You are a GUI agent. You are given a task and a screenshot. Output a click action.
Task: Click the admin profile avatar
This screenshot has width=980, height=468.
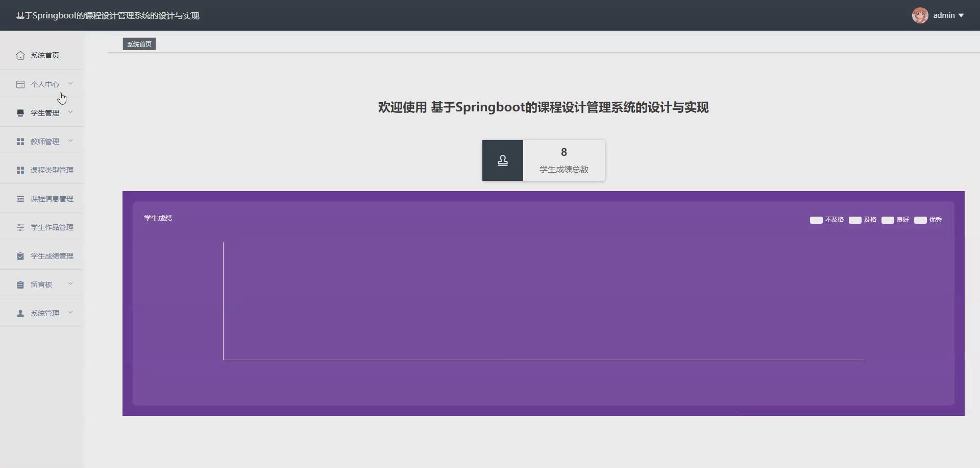point(920,15)
